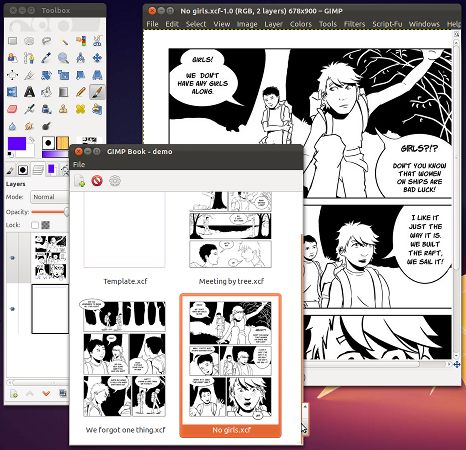This screenshot has height=450, width=466.
Task: Select the Blend gradient tool
Action: pos(63,92)
